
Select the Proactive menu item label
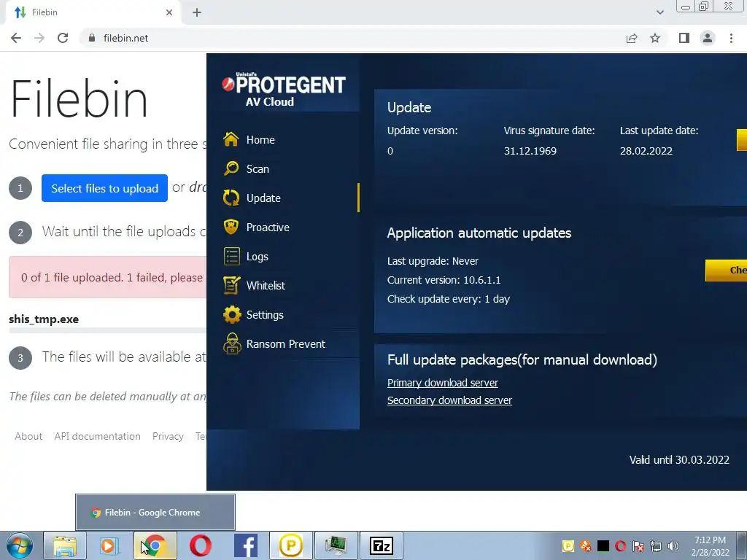[268, 227]
